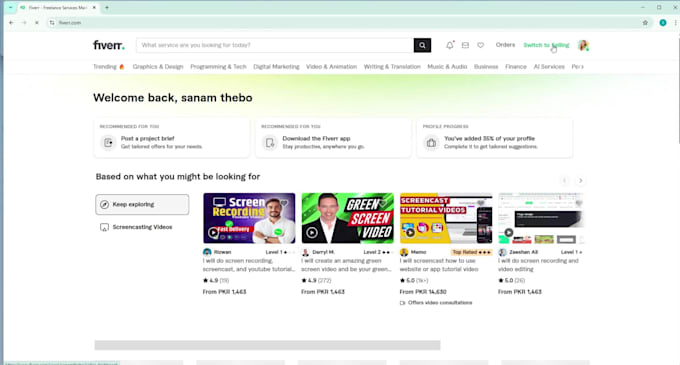Open the Business category
Screen dimensions: 680x365
point(486,67)
